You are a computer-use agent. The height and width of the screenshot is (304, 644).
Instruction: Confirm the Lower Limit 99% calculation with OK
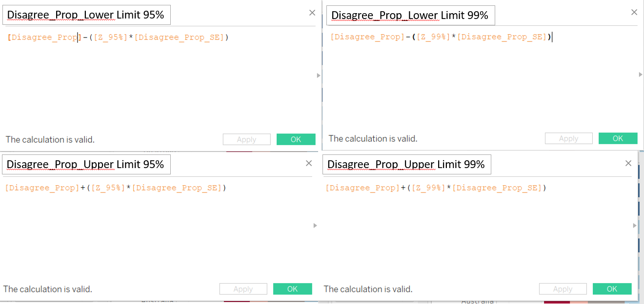(618, 138)
